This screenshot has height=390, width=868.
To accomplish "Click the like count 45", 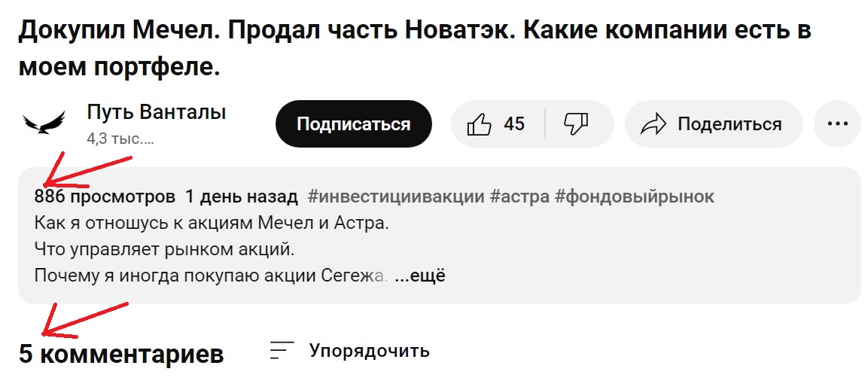I will pos(514,124).
